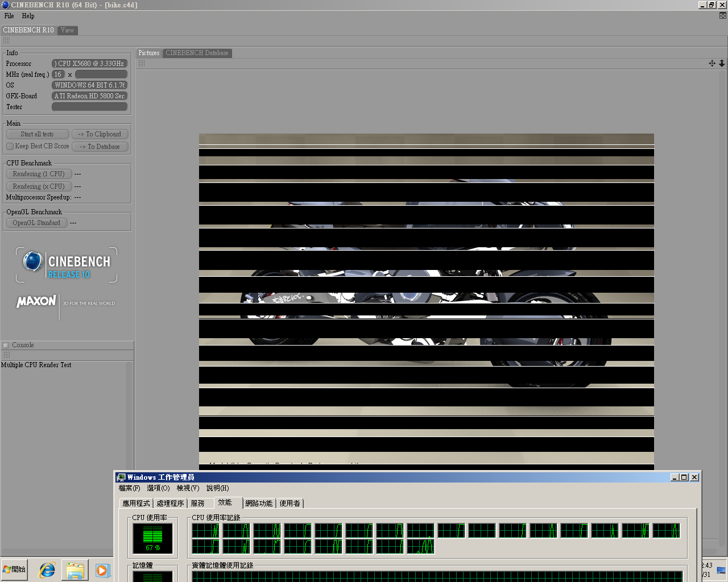Run the Rendering (1 CPU) benchmark
728x582 pixels.
pyautogui.click(x=39, y=174)
